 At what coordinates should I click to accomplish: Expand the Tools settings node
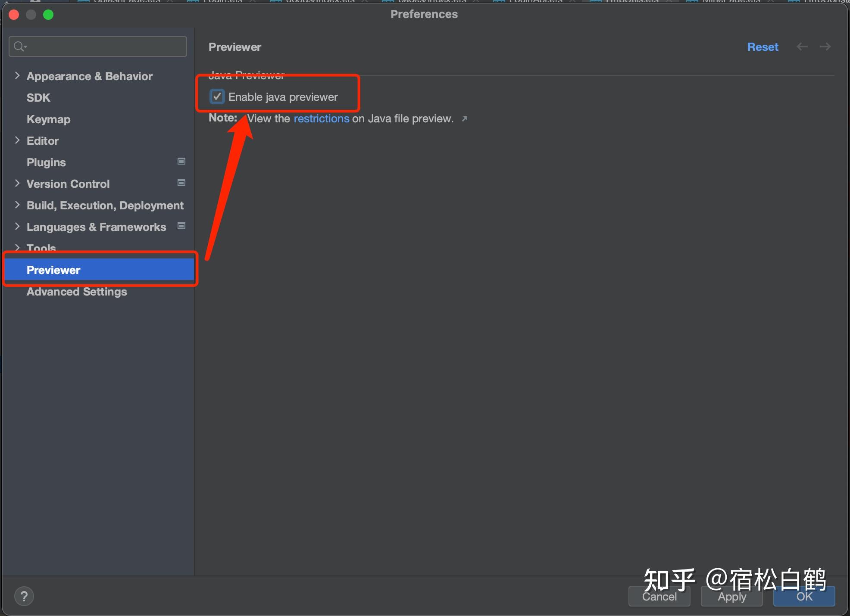pos(17,248)
